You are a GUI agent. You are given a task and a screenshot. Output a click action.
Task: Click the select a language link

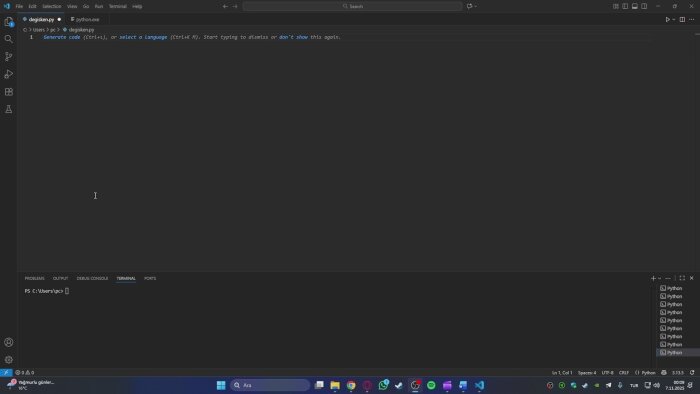tap(143, 37)
